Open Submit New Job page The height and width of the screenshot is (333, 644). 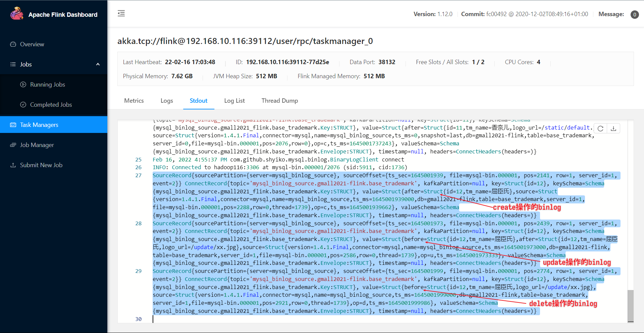(54, 165)
